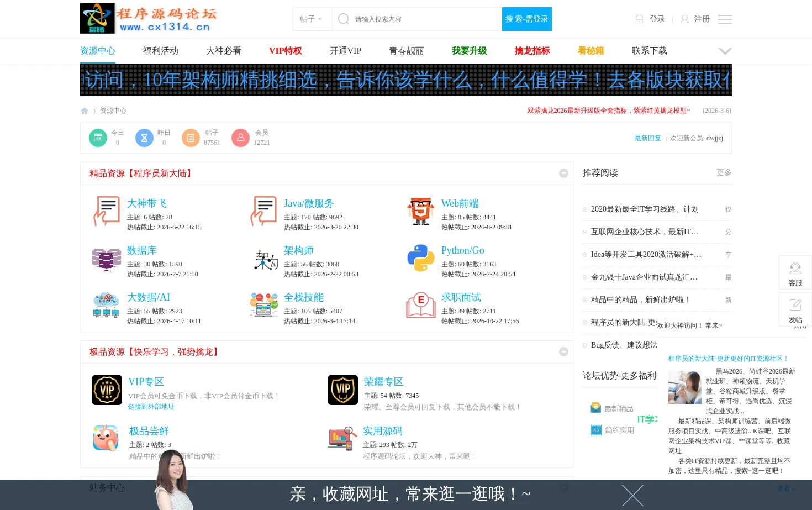
Task: Select the 资源中心 nav tab
Action: pyautogui.click(x=98, y=51)
